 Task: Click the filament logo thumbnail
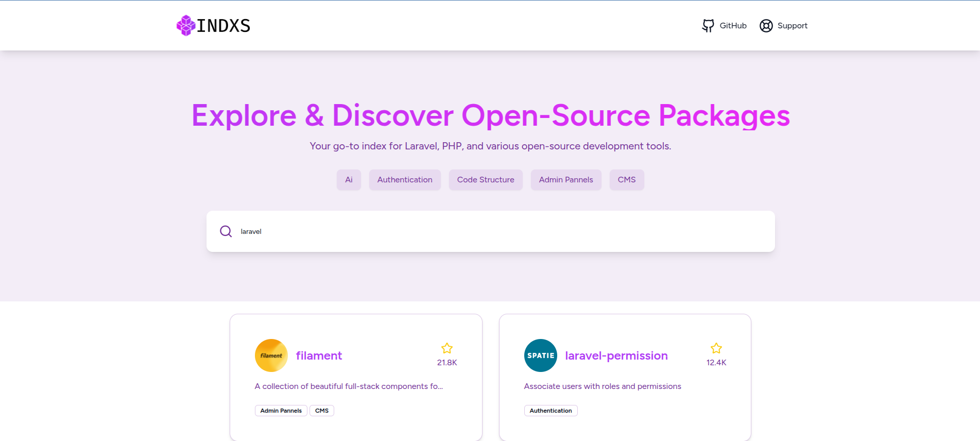[x=271, y=355]
